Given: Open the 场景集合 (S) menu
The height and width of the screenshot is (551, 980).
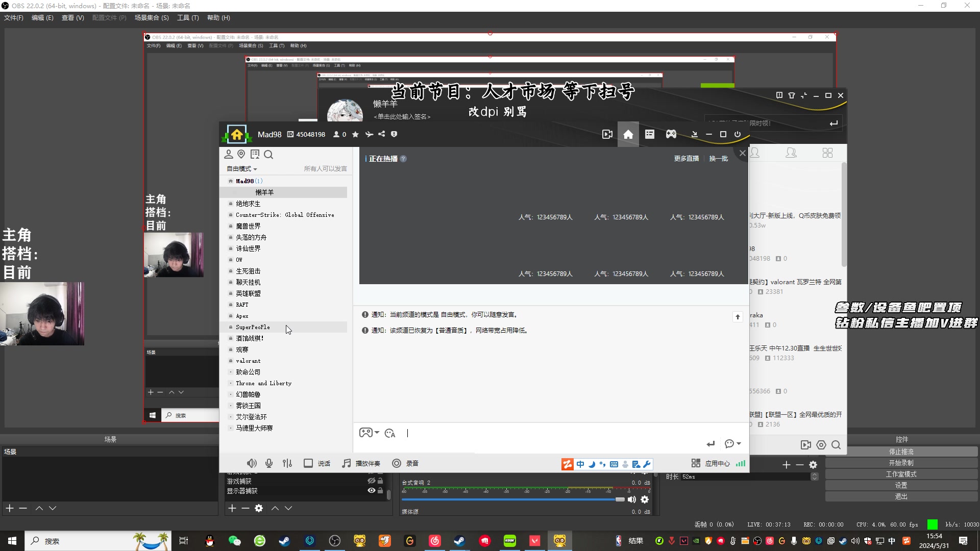Looking at the screenshot, I should [152, 18].
